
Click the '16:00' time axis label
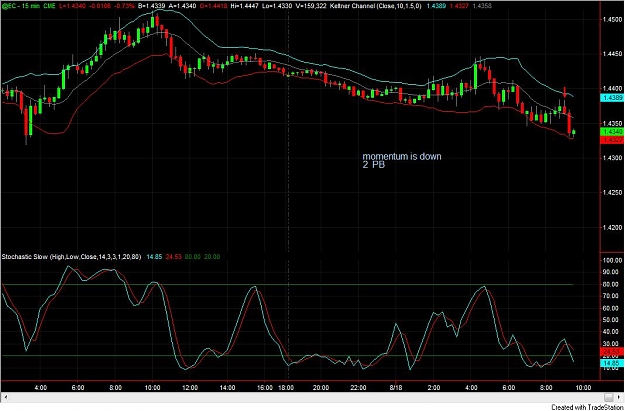pyautogui.click(x=265, y=387)
